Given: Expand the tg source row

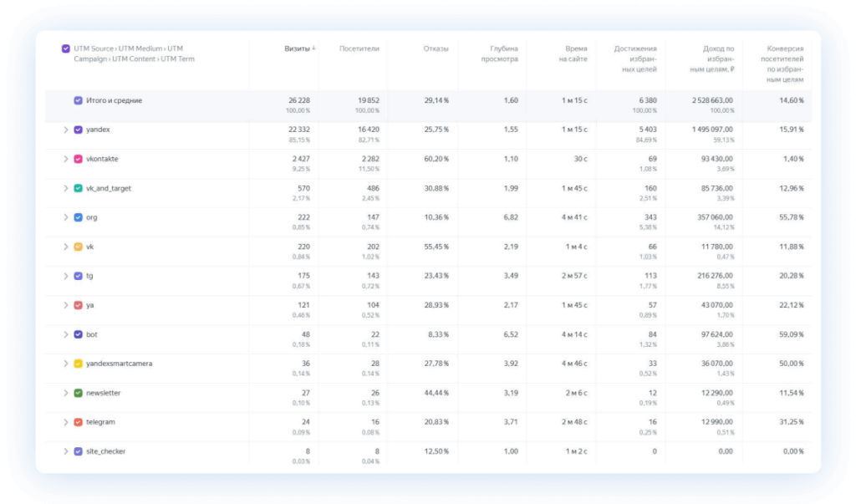Looking at the screenshot, I should pos(65,276).
